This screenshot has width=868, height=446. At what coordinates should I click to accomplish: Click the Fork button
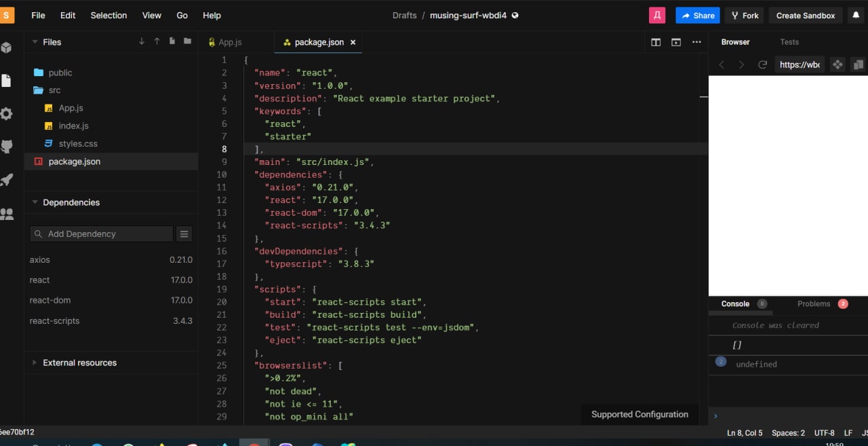tap(745, 16)
